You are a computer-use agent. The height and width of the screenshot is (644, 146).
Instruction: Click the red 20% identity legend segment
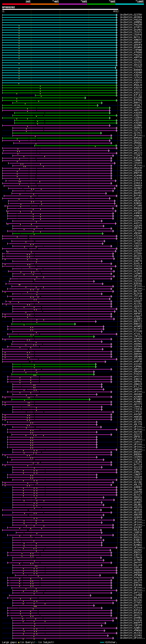[16, 4]
